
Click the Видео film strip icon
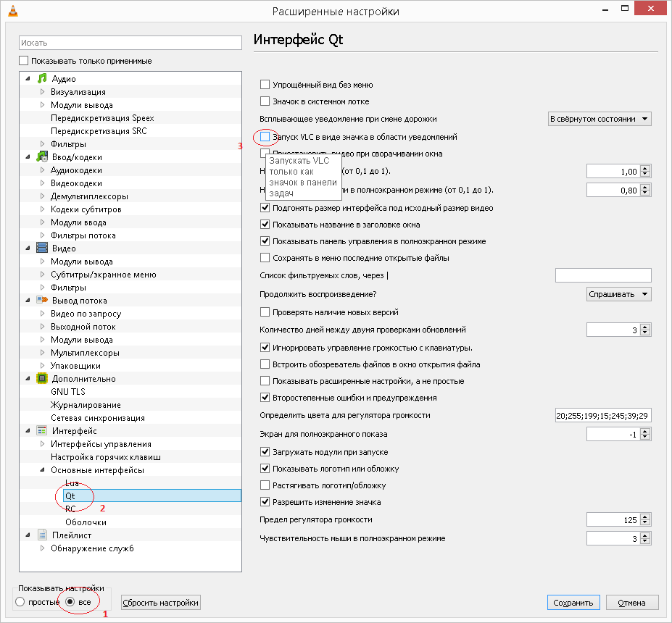coord(42,248)
